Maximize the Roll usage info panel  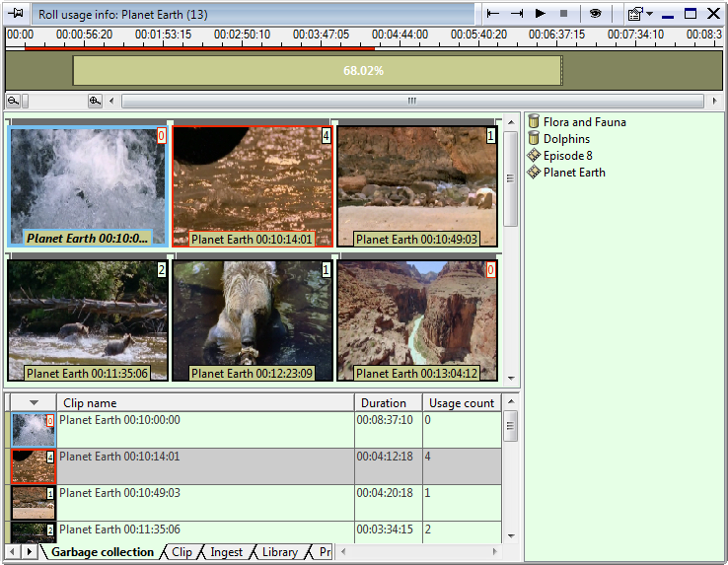coord(691,14)
